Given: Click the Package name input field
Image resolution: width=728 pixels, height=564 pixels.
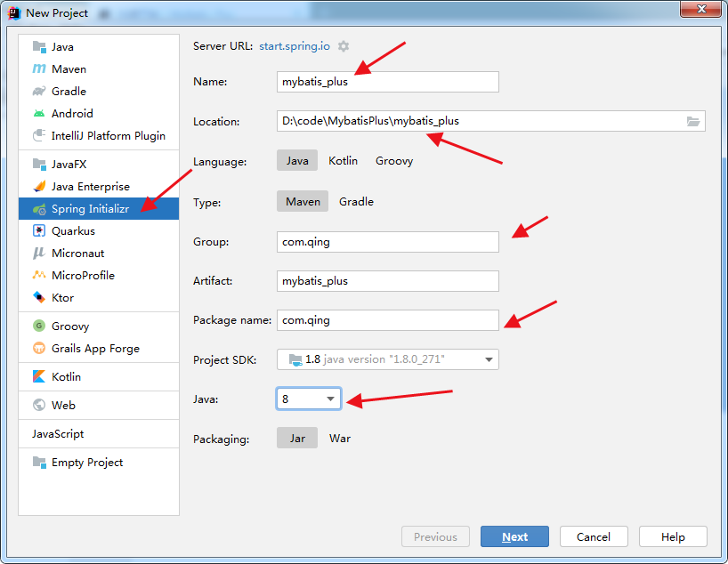Looking at the screenshot, I should point(388,320).
